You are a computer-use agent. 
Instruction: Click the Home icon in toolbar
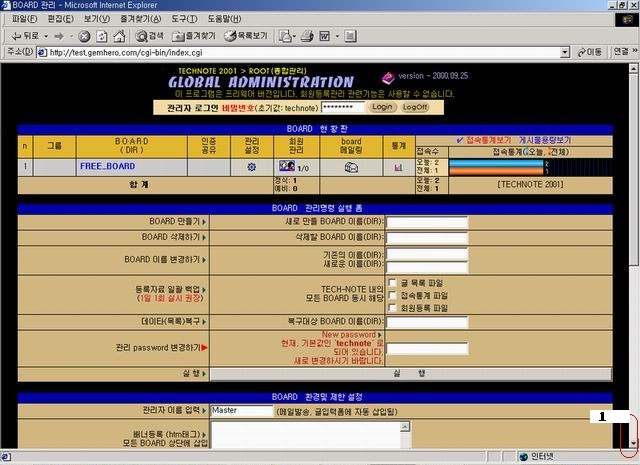point(119,36)
